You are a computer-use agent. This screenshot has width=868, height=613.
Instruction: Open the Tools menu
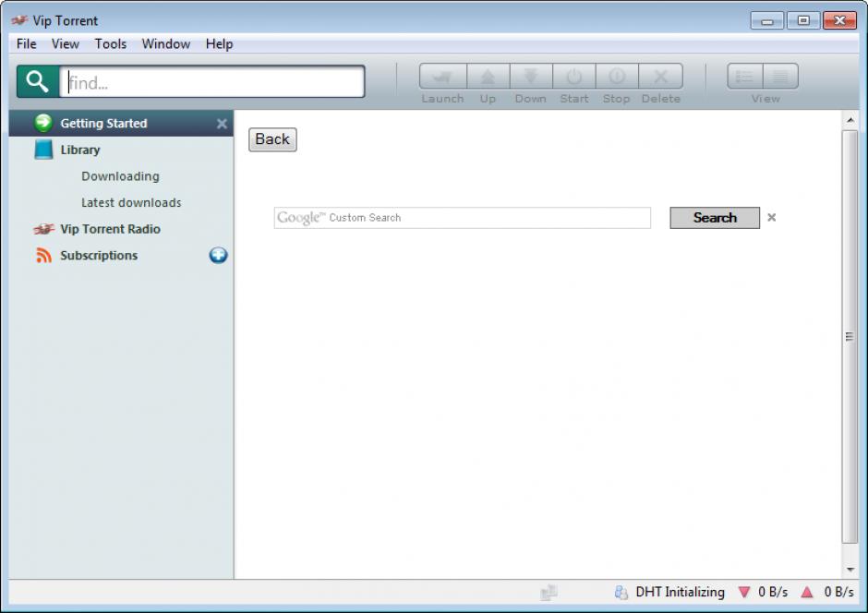coord(111,43)
